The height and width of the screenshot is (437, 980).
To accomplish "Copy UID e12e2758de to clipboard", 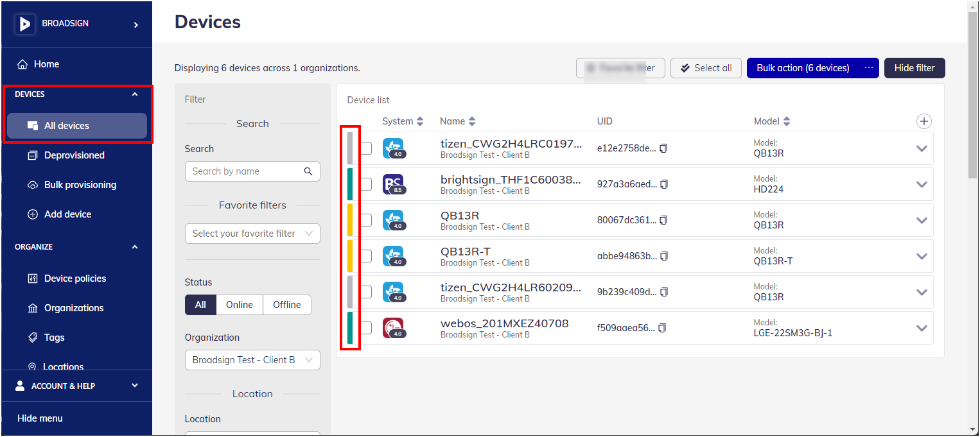I will coord(663,148).
